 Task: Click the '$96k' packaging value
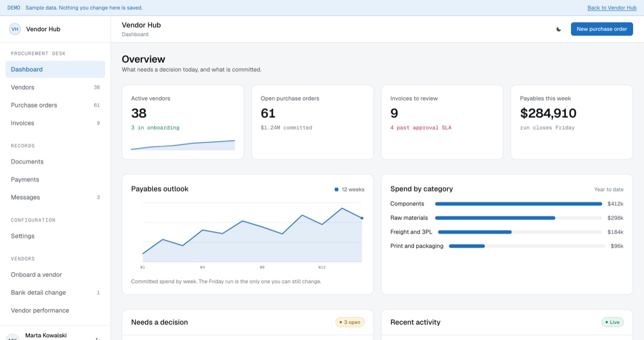(x=617, y=246)
